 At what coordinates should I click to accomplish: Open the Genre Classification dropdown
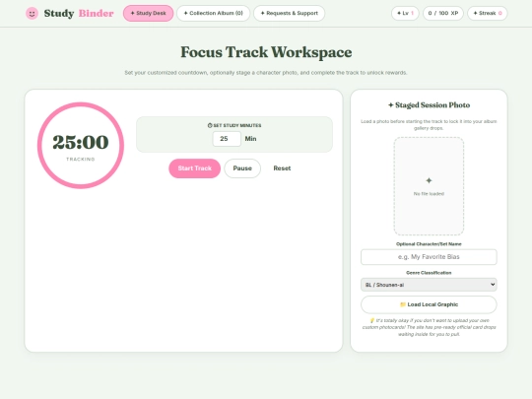click(x=429, y=285)
